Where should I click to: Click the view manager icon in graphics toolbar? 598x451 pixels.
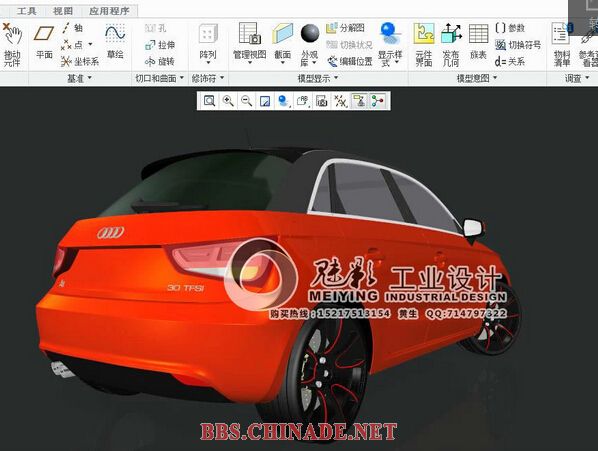pyautogui.click(x=322, y=101)
